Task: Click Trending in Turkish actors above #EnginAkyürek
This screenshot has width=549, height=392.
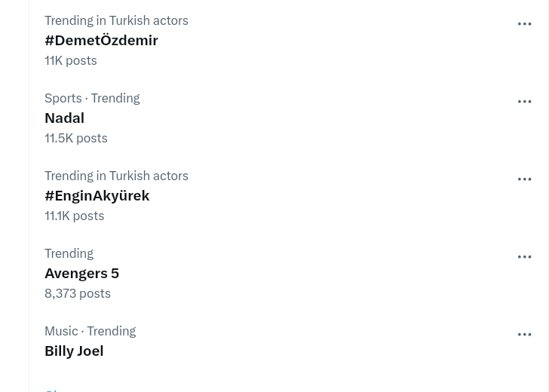Action: coord(116,176)
